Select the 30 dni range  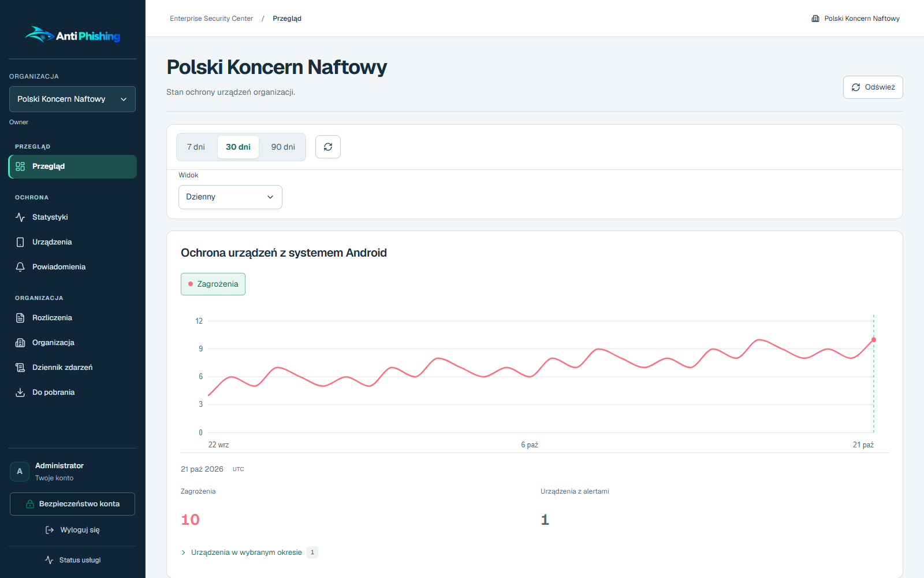pos(238,147)
